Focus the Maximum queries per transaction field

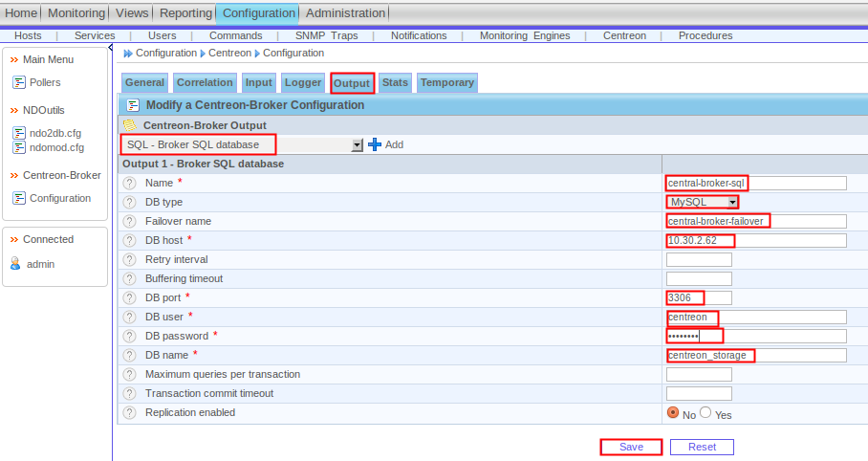[699, 375]
